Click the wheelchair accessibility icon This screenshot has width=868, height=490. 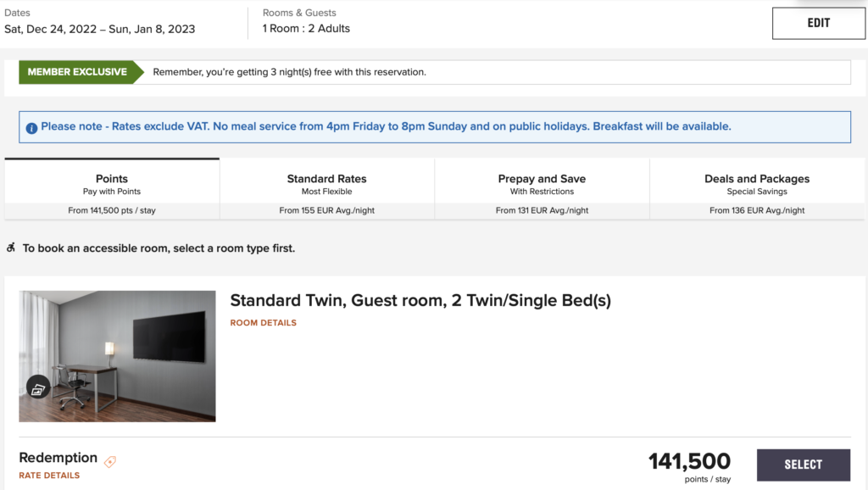pyautogui.click(x=11, y=248)
